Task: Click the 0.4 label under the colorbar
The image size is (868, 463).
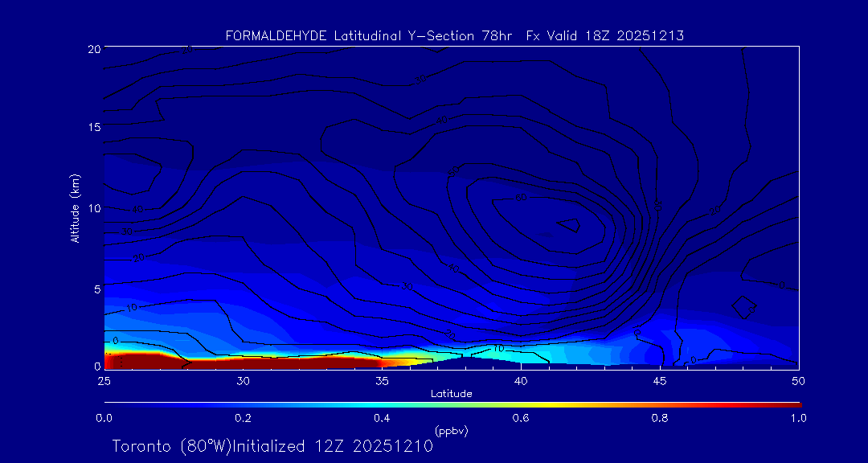Action: 382,418
